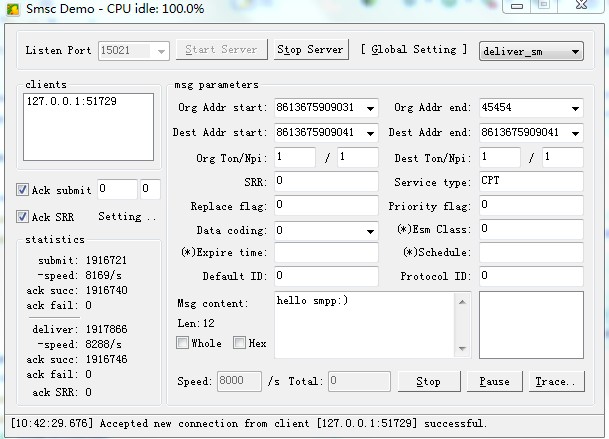Click the deliver count 1917866
The height and width of the screenshot is (439, 609).
click(106, 329)
